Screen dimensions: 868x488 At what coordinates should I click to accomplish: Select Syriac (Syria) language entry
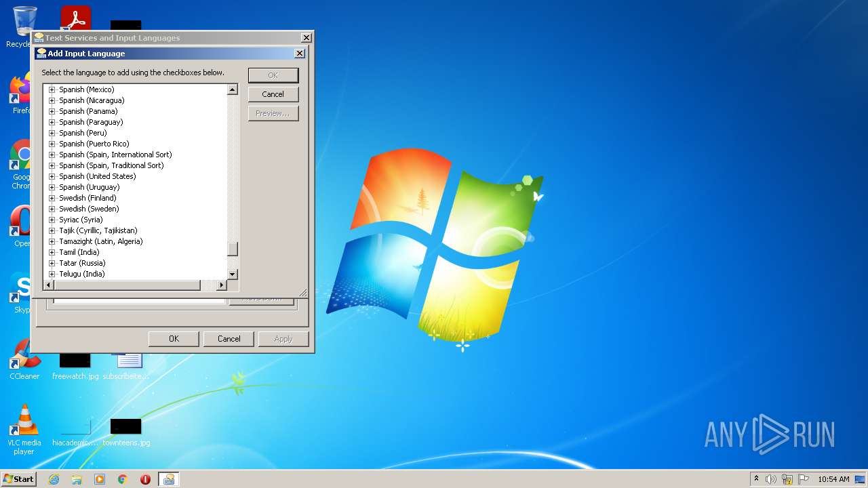coord(81,220)
